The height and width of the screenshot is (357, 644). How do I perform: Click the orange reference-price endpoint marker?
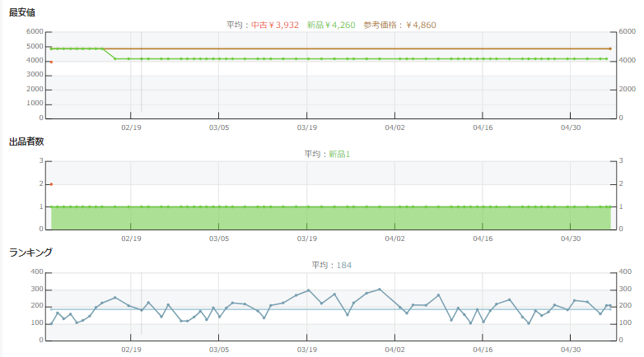point(610,49)
